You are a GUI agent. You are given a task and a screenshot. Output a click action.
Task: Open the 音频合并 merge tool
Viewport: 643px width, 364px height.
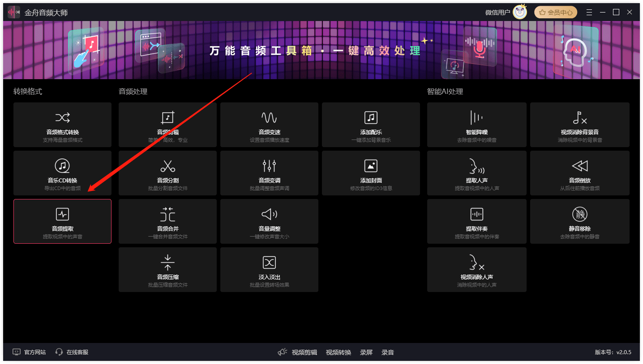coord(167,215)
